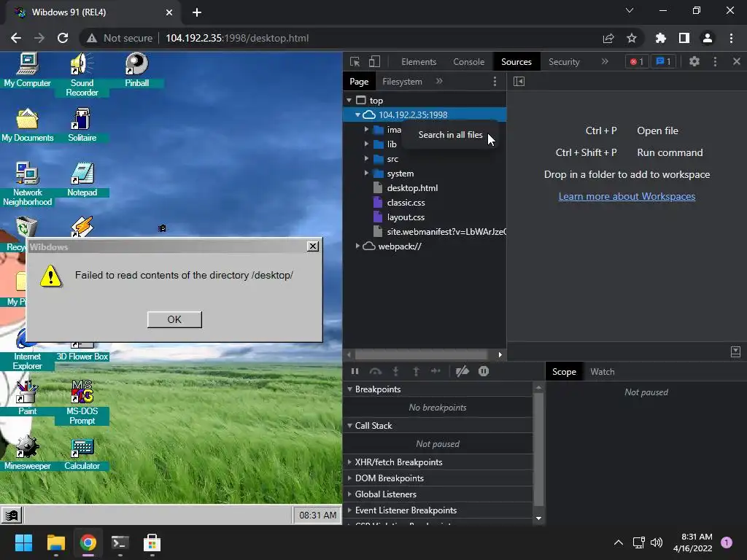747x560 pixels.
Task: Click the show console drawer icon
Action: [735, 352]
